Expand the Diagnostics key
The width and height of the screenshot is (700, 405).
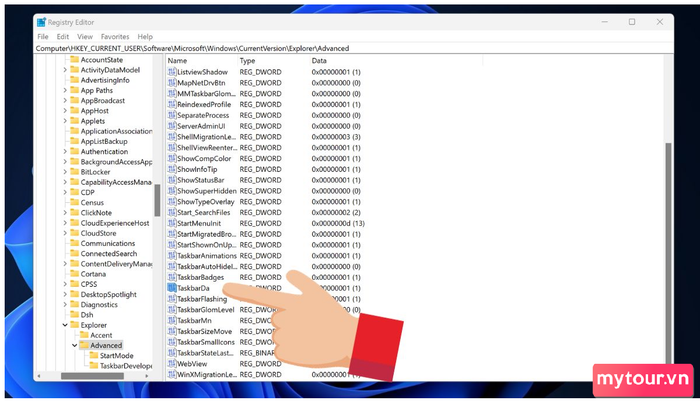[65, 305]
